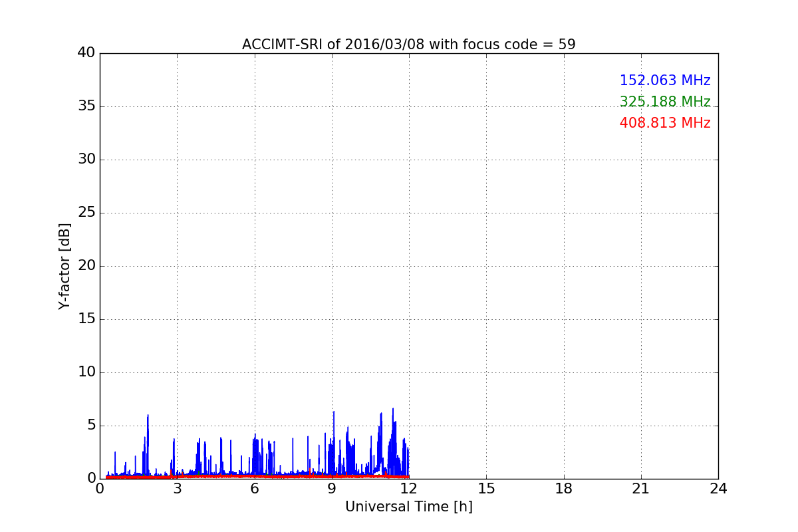Screen dimensions: 798x532
Task: Select the 152.063 MHz legend label
Action: [x=665, y=80]
